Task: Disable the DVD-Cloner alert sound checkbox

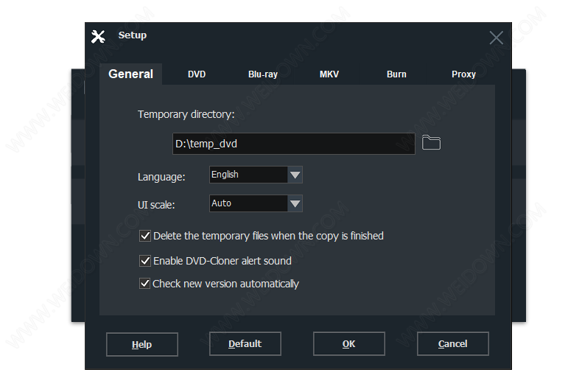Action: (145, 261)
